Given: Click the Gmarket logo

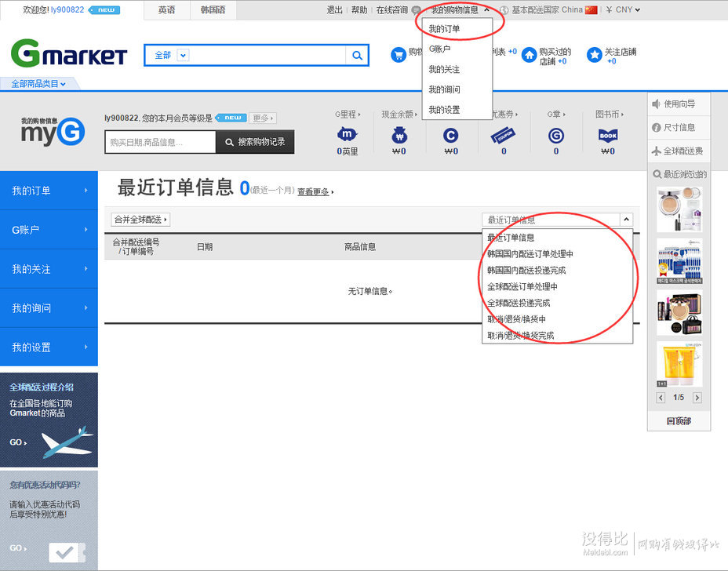Looking at the screenshot, I should (69, 53).
